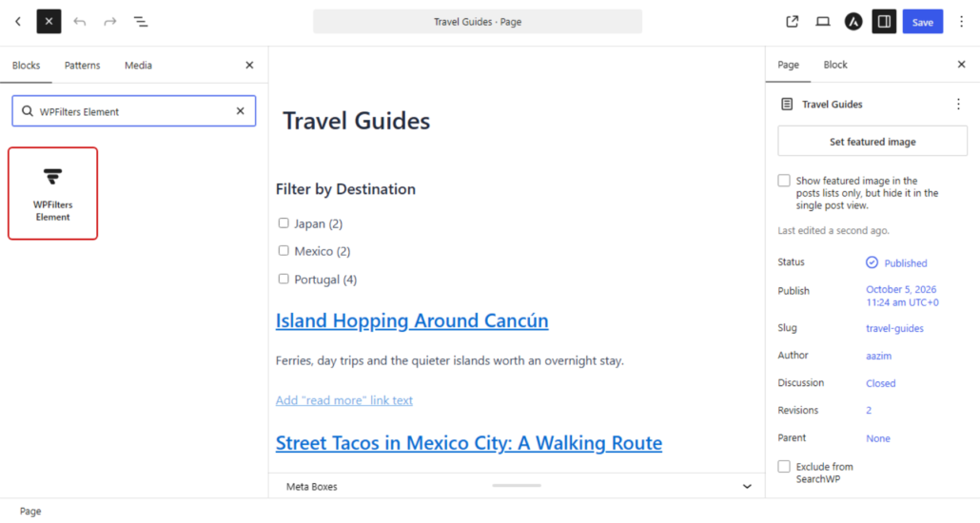Close the block inserter toggle button
Viewport: 980px width, 523px height.
pos(49,22)
